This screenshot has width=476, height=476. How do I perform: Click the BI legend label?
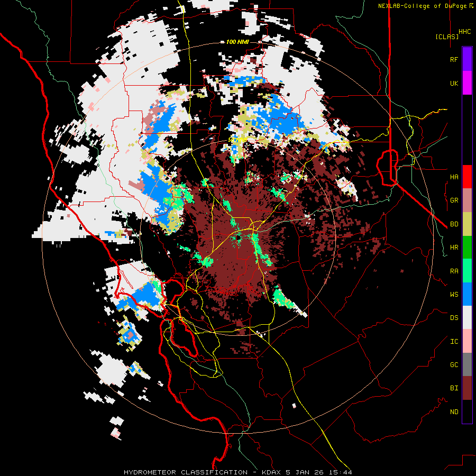[x=454, y=388]
